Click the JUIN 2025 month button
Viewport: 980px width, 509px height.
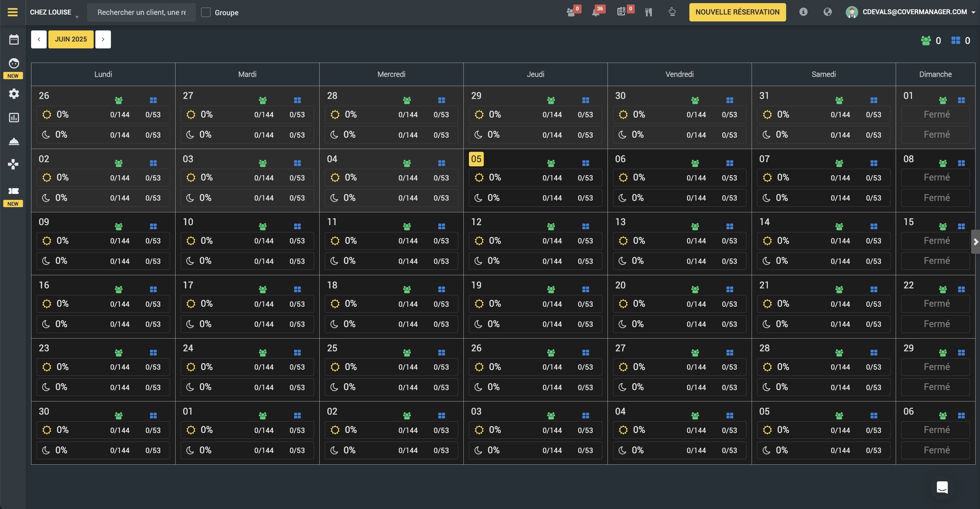71,39
